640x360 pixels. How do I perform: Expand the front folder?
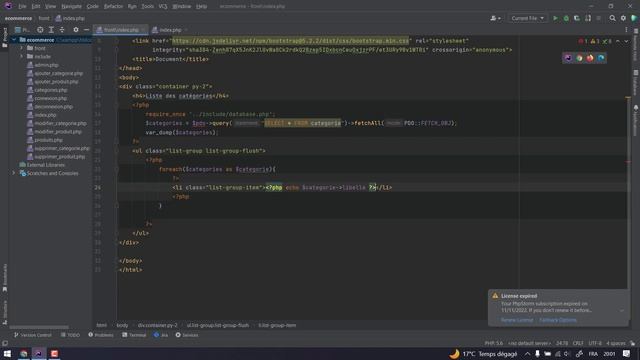pyautogui.click(x=22, y=48)
